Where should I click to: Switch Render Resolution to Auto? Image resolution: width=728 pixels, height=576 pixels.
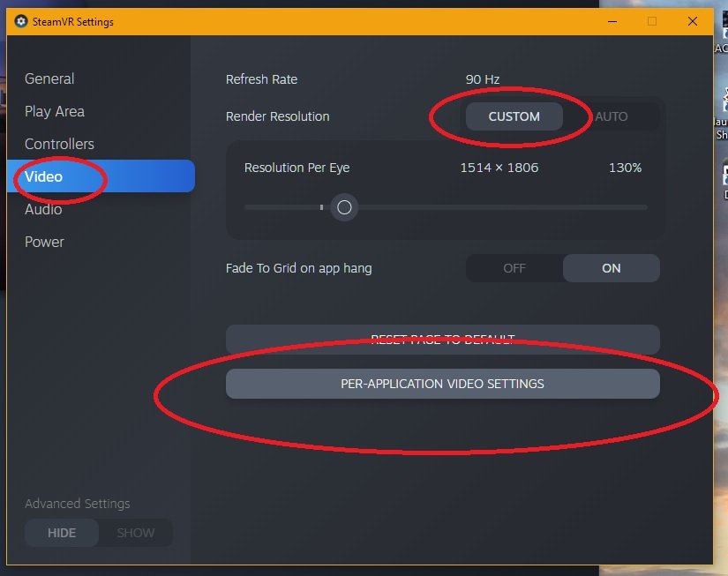point(612,116)
